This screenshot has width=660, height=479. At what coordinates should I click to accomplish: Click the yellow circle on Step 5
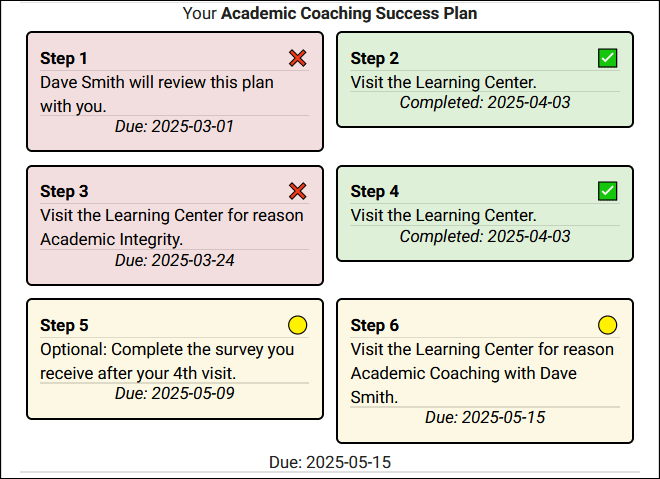297,325
